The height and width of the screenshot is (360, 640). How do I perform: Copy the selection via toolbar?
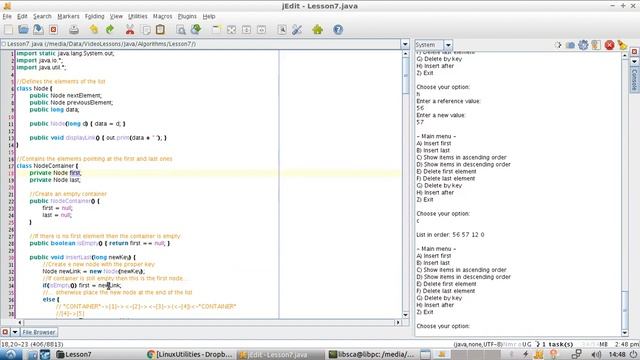coord(145,29)
